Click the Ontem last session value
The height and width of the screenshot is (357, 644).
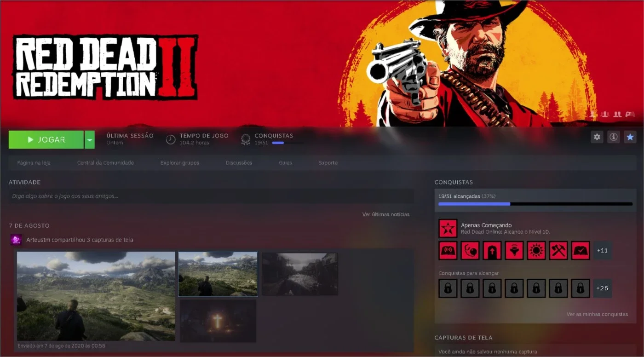pos(115,143)
